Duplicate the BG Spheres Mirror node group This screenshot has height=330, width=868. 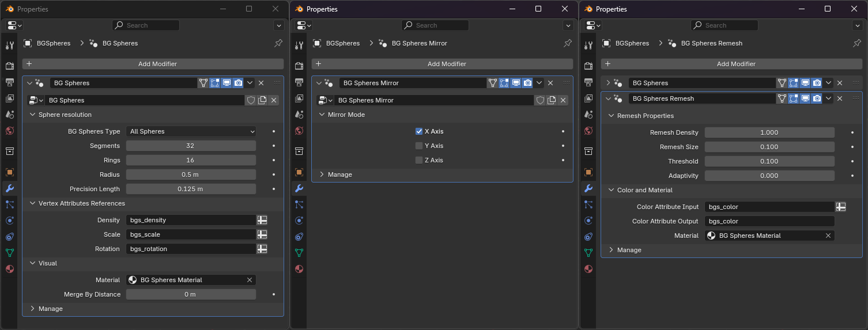pos(552,100)
